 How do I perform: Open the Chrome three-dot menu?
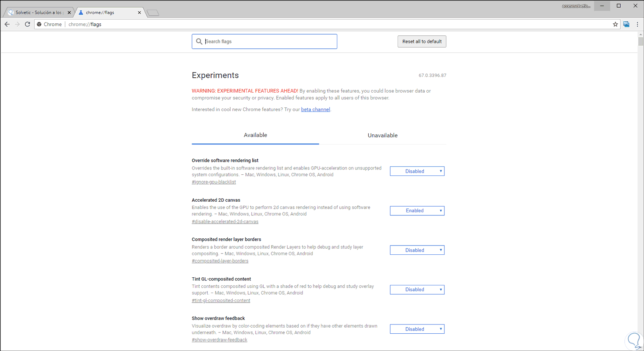point(637,24)
